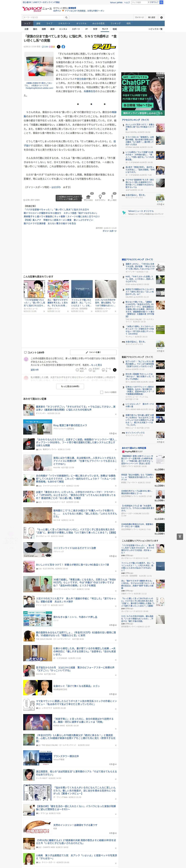Screen dimensions: 186x868
Task: Select the 科学 category tab
Action: pos(95,29)
